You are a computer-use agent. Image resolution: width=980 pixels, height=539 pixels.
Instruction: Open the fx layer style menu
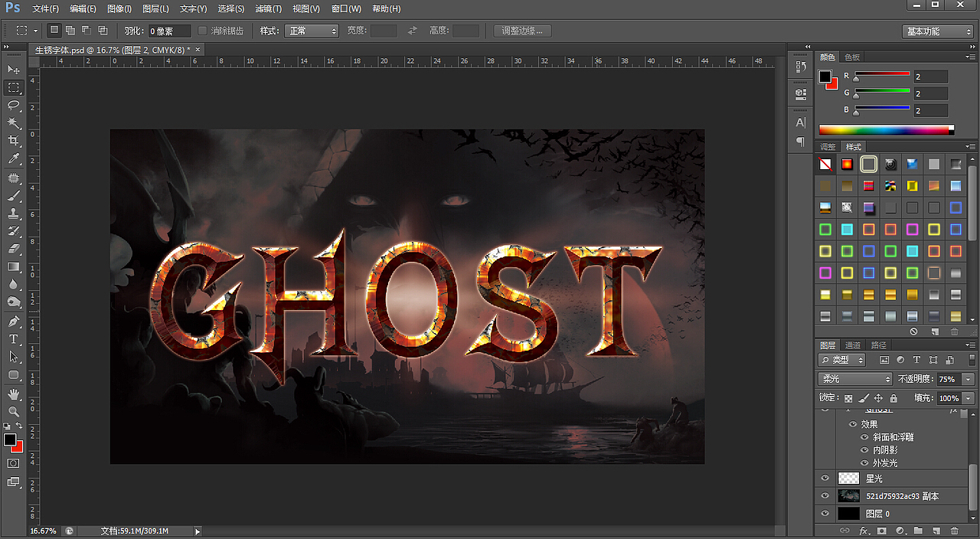864,531
